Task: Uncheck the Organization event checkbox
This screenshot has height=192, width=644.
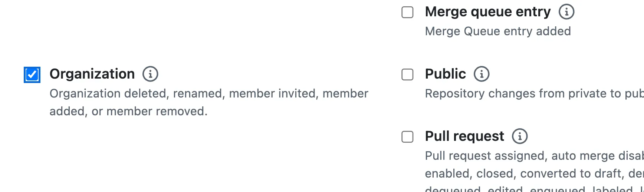Action: tap(32, 75)
